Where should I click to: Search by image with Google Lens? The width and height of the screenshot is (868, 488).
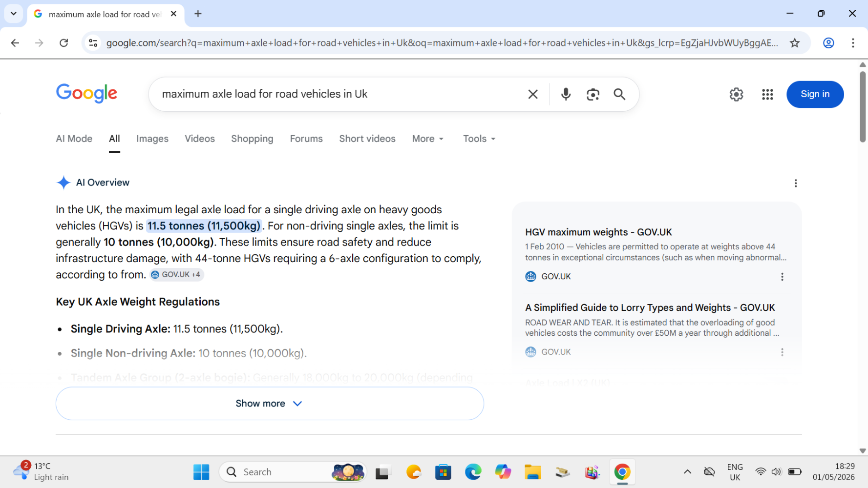coord(593,94)
